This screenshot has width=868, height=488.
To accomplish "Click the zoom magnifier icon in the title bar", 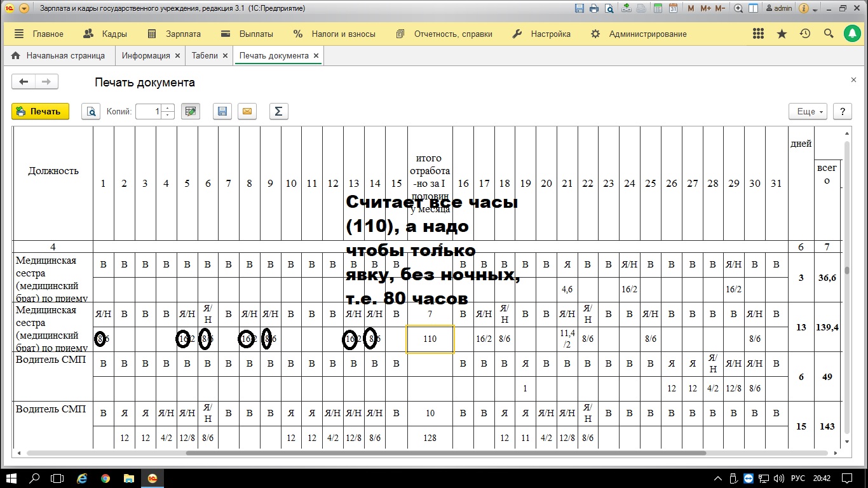I will (x=738, y=8).
